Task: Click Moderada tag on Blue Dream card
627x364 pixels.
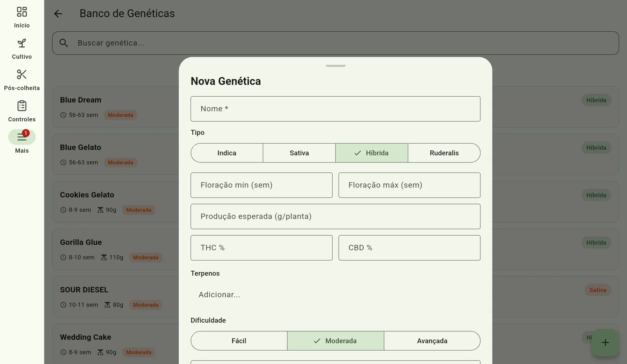Action: (x=121, y=115)
